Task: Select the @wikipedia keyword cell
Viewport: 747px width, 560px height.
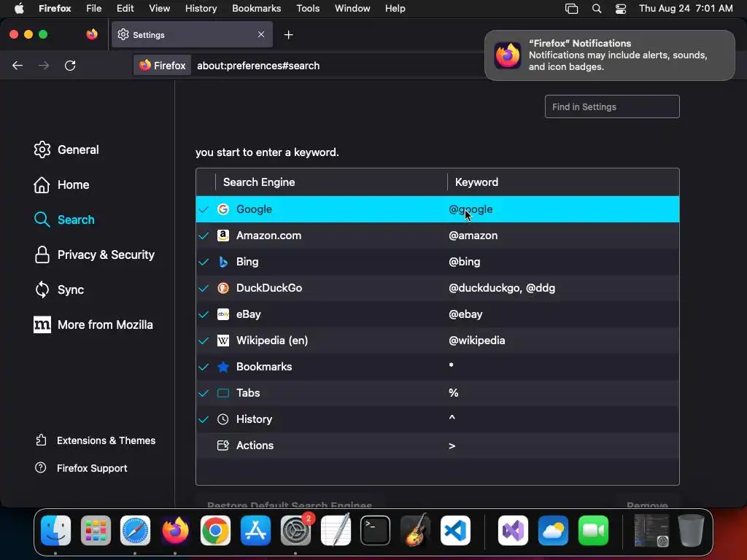Action: coord(477,340)
